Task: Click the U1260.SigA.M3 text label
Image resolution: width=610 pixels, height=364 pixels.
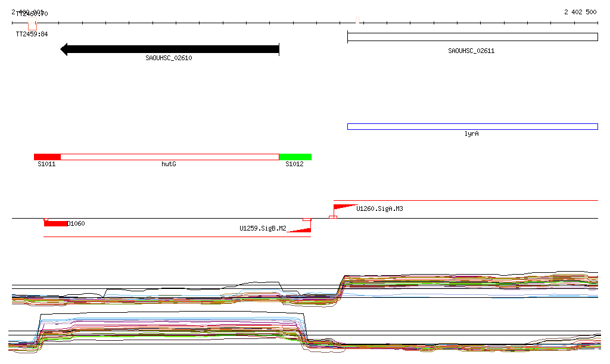Action: [379, 209]
